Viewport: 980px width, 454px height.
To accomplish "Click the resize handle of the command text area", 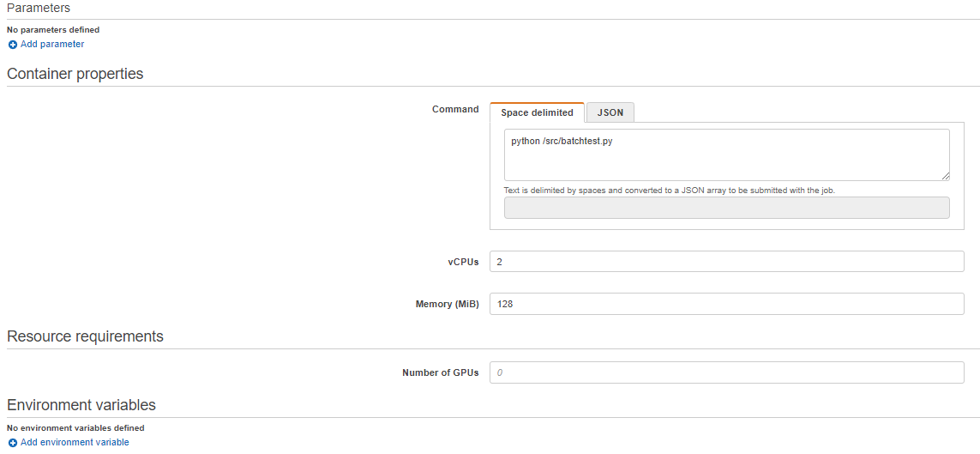I will tap(946, 177).
